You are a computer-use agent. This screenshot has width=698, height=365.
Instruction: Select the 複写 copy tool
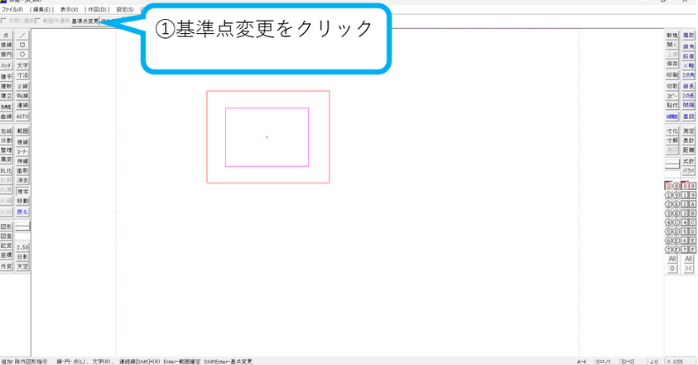click(22, 191)
